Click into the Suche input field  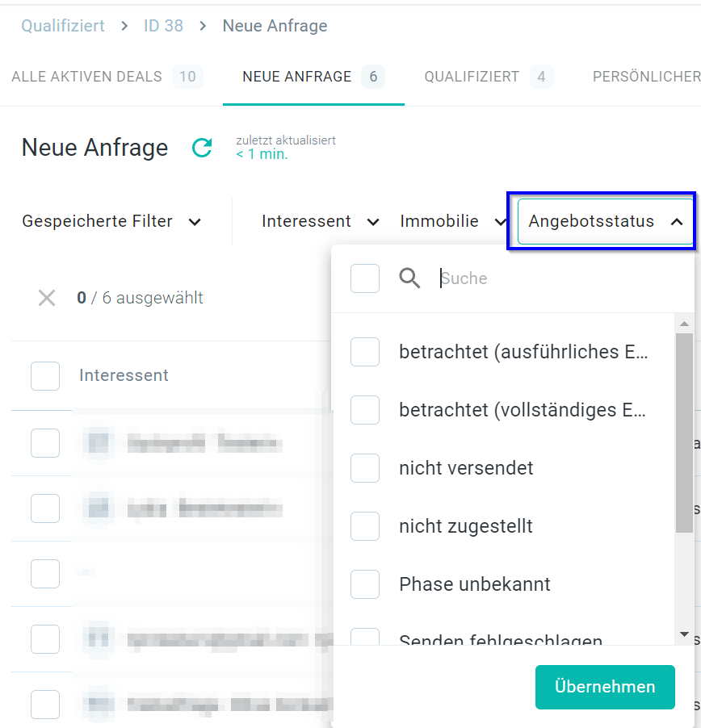(x=549, y=278)
